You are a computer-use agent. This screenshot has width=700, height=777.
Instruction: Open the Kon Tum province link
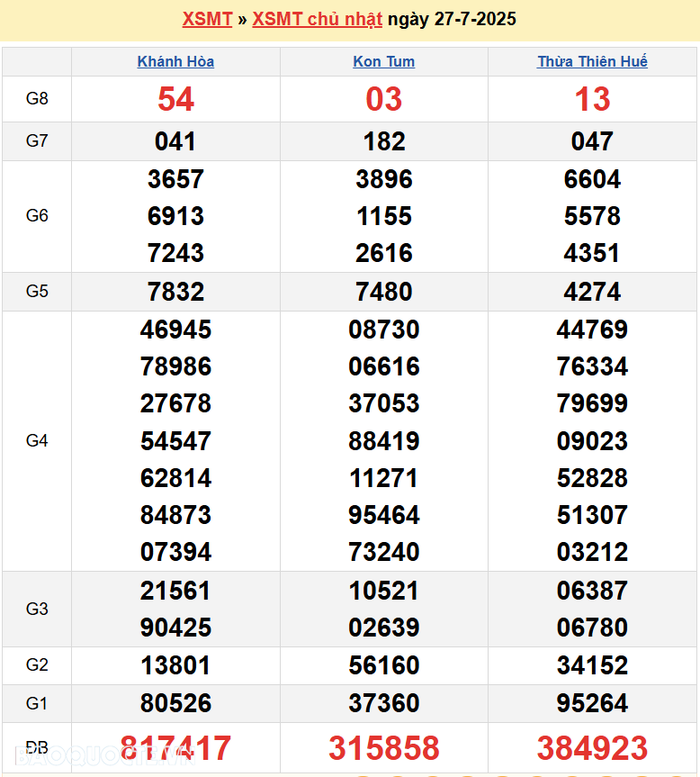384,61
